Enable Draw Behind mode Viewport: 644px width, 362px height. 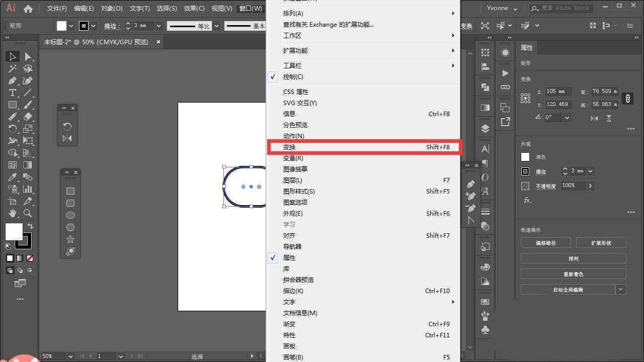pyautogui.click(x=20, y=270)
